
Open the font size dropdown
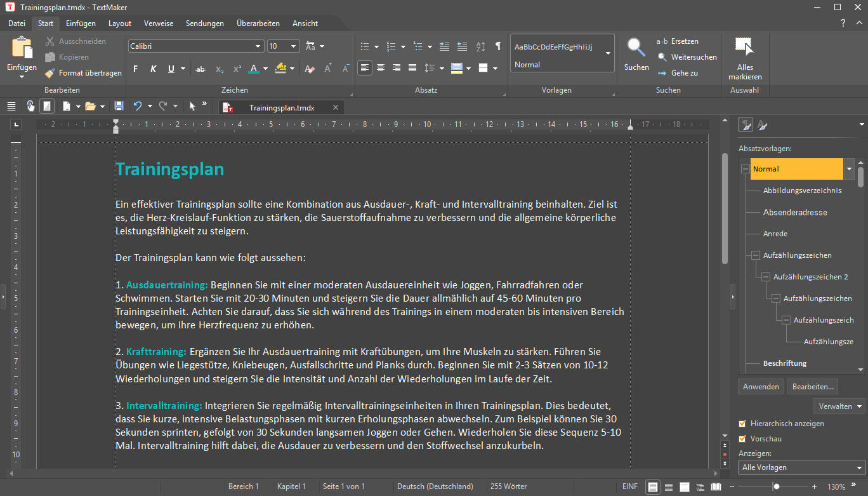(294, 46)
